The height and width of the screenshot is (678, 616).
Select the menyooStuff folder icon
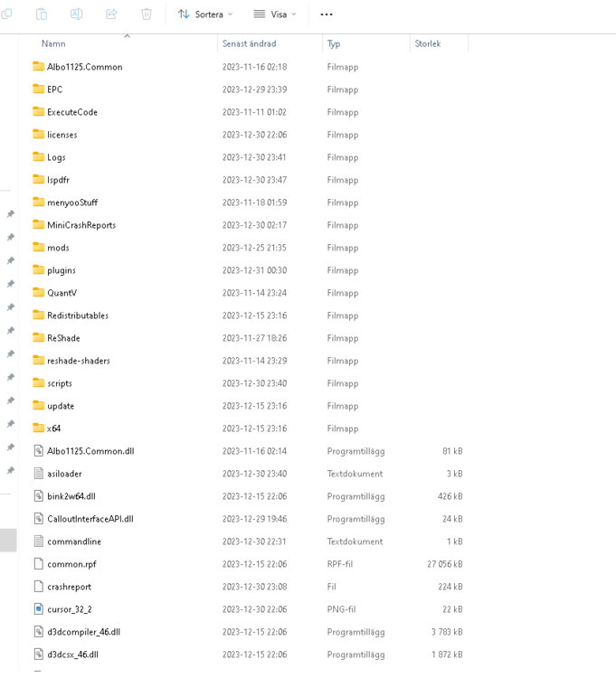click(x=39, y=202)
